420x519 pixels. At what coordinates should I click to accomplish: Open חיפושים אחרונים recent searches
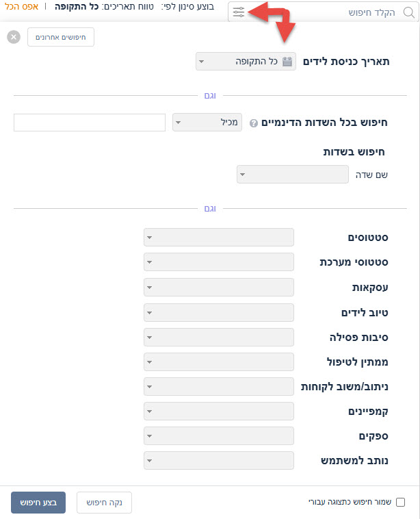pos(60,37)
